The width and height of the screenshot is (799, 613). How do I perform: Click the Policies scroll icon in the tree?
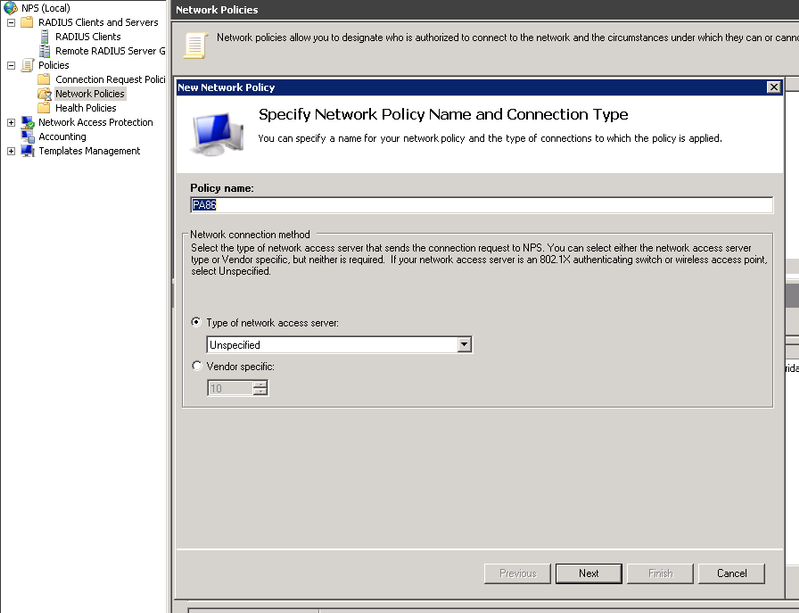pyautogui.click(x=28, y=65)
